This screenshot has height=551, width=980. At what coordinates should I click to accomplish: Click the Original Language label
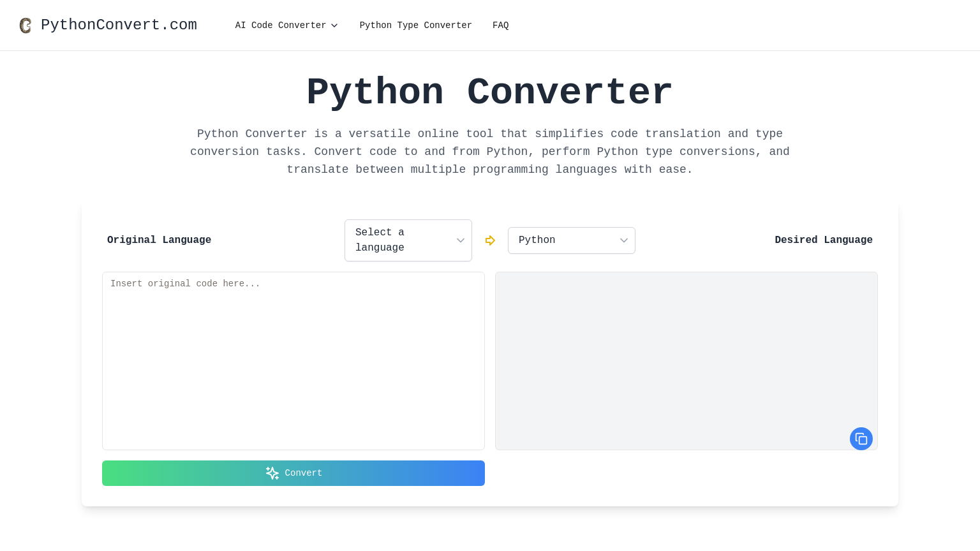coord(159,240)
